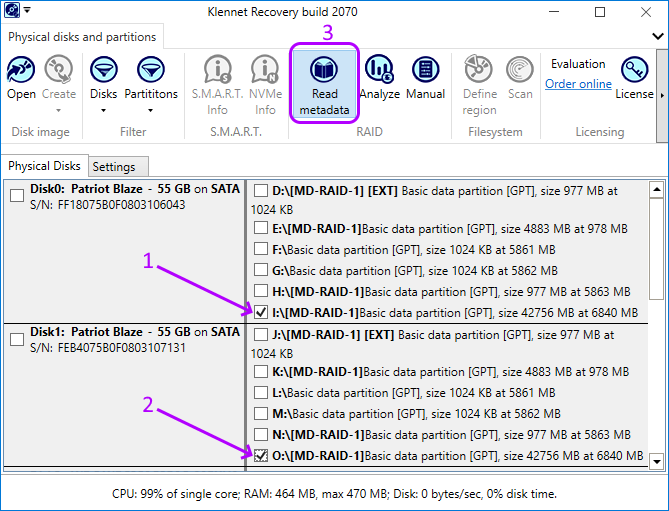Click the Klennet Recovery build 2070 title
Screen dimensions: 669x511
click(282, 12)
